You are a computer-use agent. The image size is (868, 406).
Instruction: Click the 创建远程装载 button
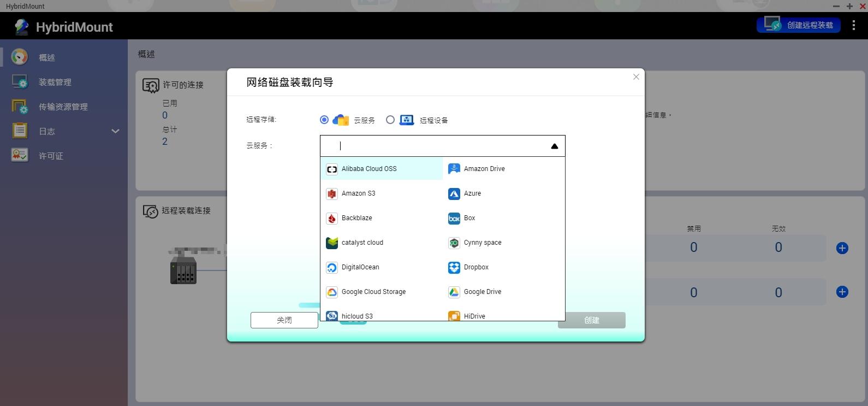pos(798,25)
